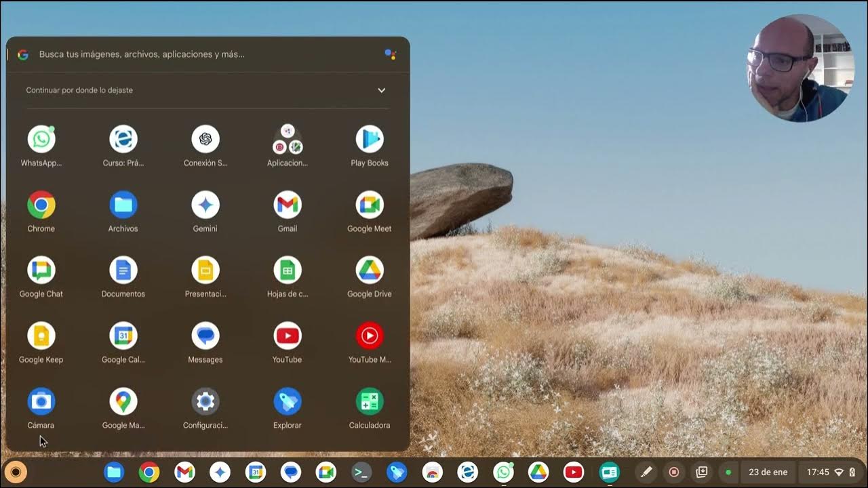Open 'YouTube M...' music app in launcher
868x488 pixels.
pos(370,335)
